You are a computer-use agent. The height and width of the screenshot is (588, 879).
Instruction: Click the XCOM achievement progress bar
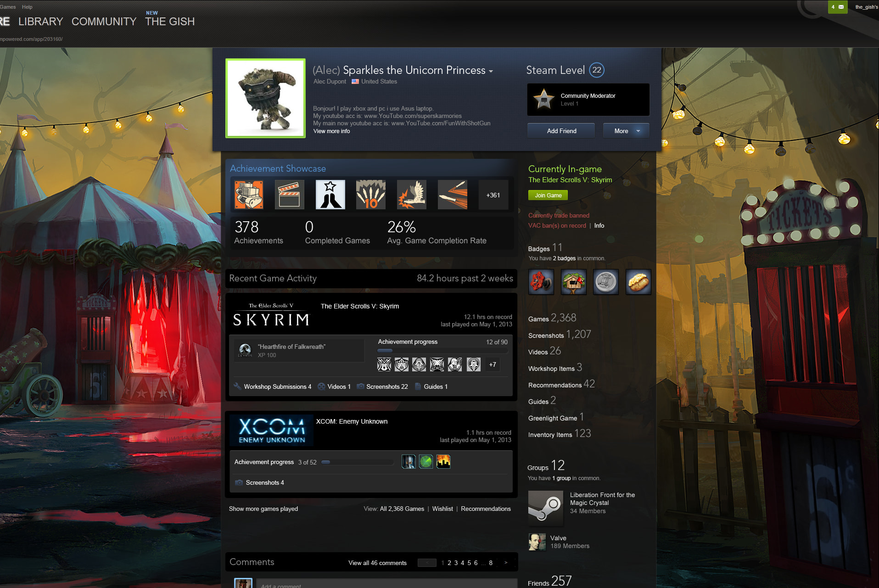coord(358,462)
